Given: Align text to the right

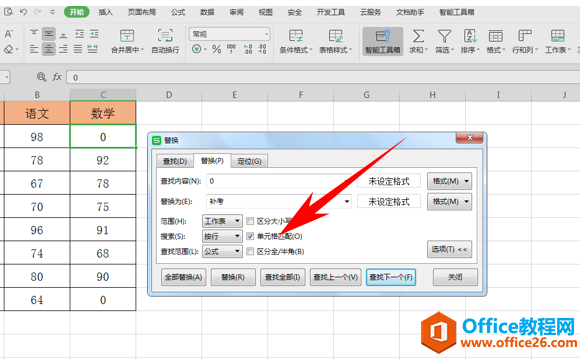Looking at the screenshot, I should pyautogui.click(x=63, y=49).
